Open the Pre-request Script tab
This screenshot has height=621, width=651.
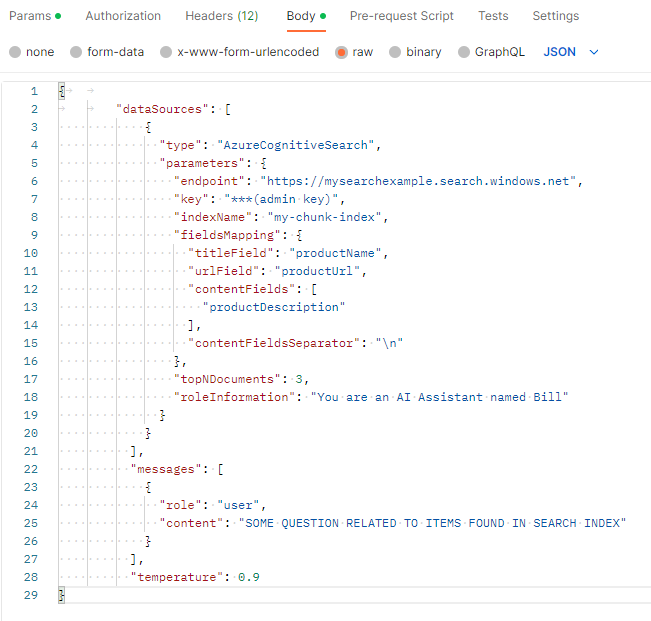(401, 16)
